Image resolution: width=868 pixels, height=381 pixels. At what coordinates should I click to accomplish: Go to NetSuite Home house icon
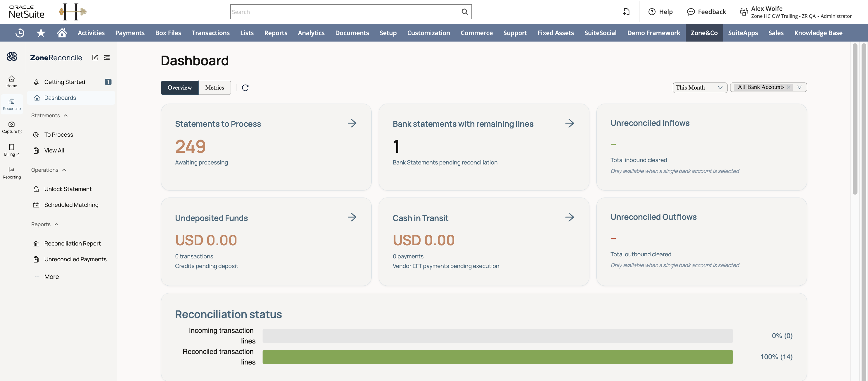point(62,33)
